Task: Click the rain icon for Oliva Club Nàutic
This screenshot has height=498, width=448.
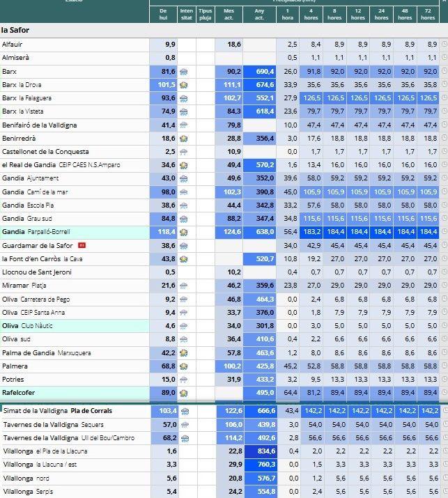Action: click(184, 326)
